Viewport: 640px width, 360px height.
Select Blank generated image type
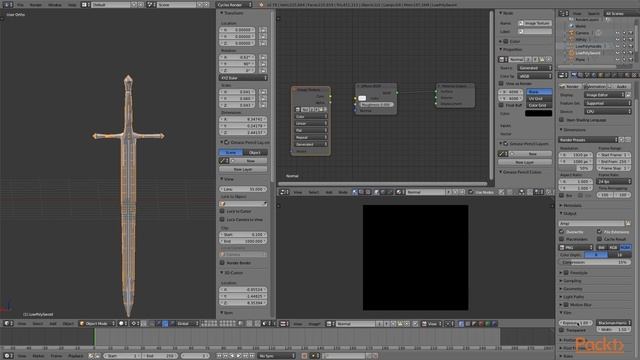click(x=539, y=92)
